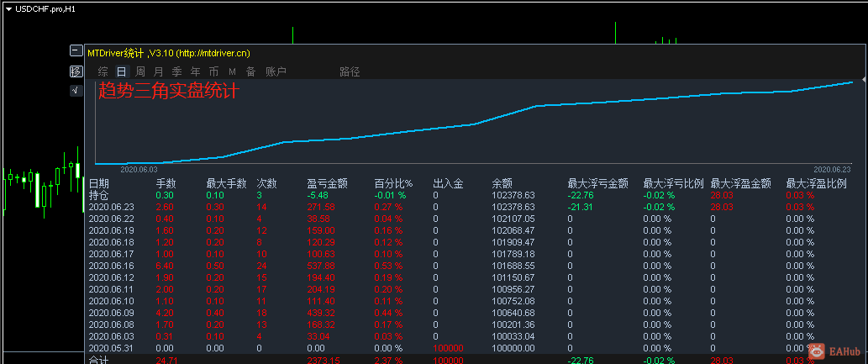
Task: Click the 趋势三角实盘统计 red title text
Action: coord(168,90)
